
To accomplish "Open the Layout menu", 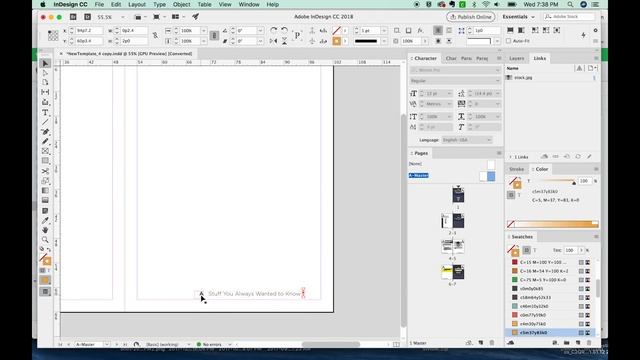I will click(x=137, y=4).
